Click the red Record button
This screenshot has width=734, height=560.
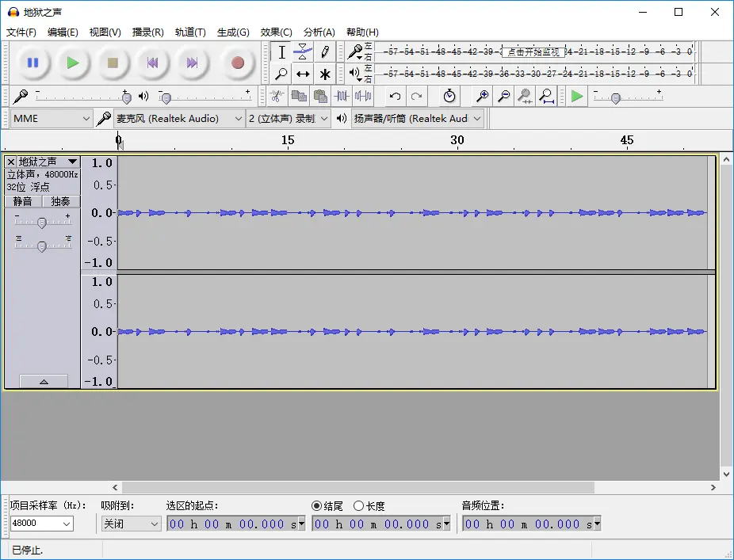[x=237, y=63]
